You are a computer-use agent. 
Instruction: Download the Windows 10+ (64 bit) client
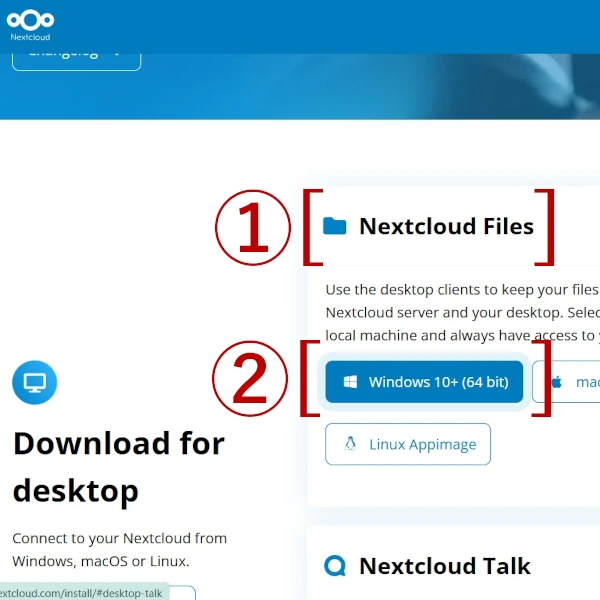[424, 382]
